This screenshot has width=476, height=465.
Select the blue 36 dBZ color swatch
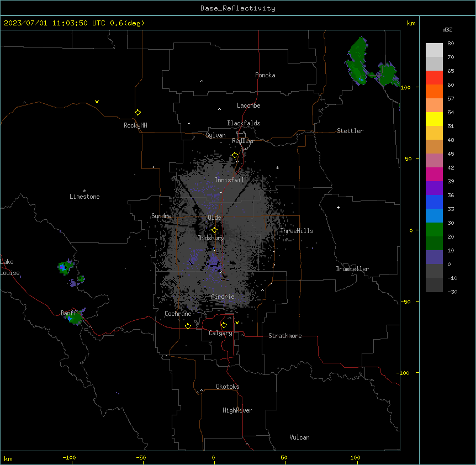pos(434,202)
